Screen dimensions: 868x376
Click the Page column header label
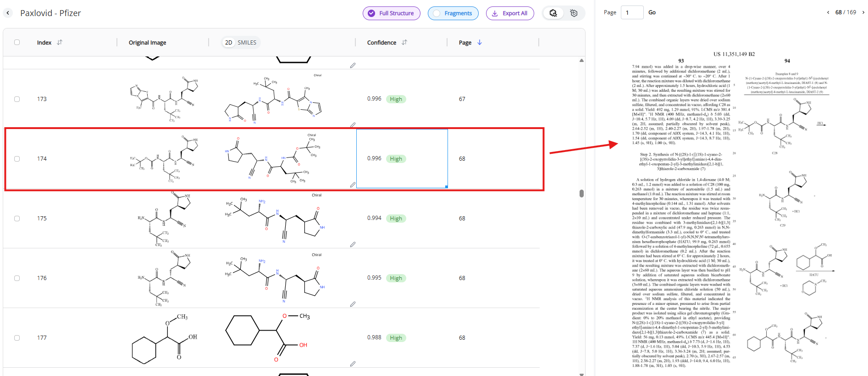pos(465,43)
